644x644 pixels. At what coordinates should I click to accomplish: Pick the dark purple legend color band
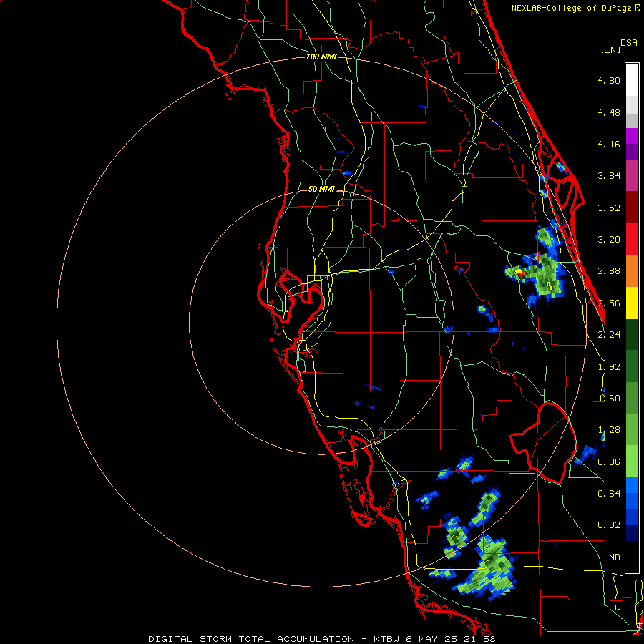click(x=632, y=152)
